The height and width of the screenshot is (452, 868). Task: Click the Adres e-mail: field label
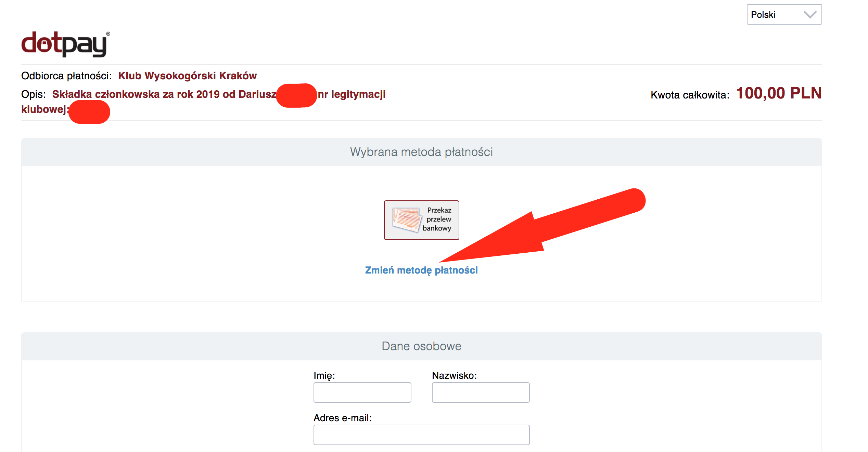point(342,418)
